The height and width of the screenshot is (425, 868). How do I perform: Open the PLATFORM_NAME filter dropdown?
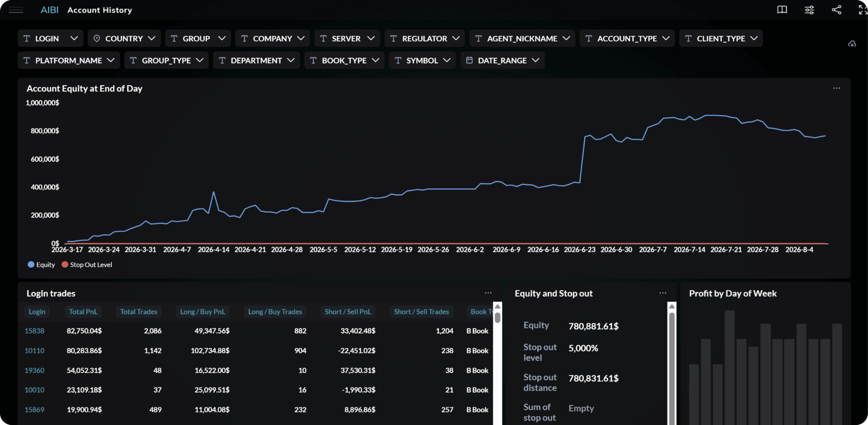pos(69,60)
